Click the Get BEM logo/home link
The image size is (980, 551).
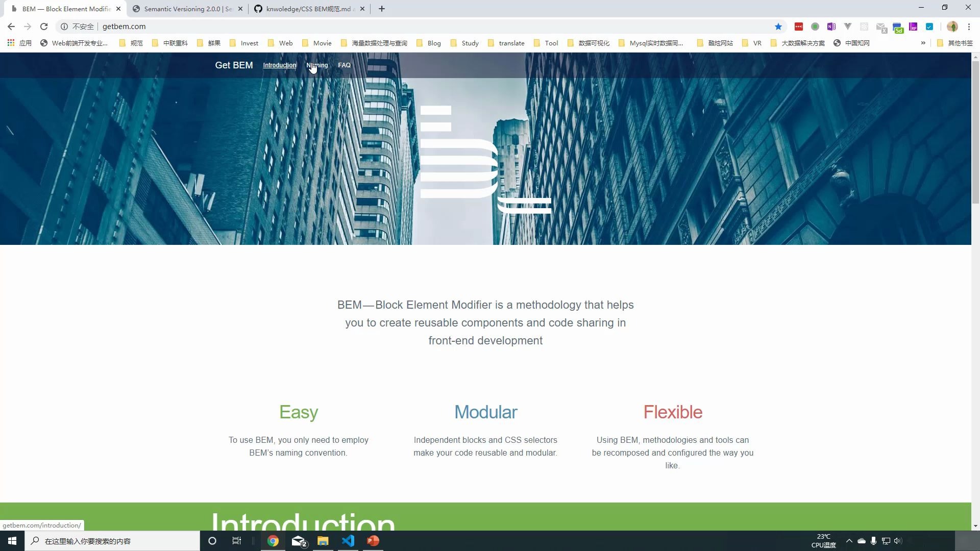pos(234,65)
